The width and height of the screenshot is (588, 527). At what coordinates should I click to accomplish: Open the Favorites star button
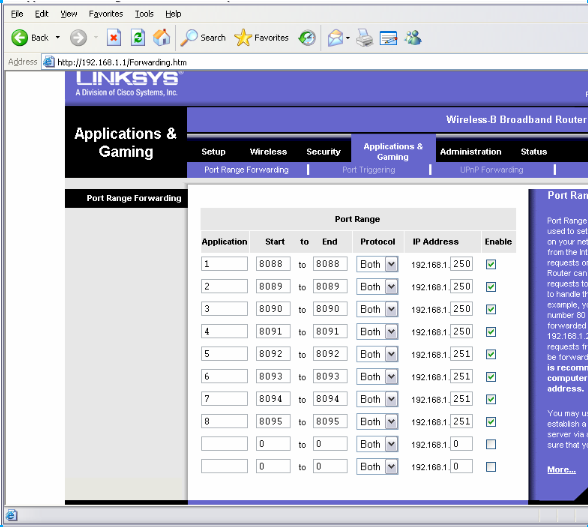261,38
